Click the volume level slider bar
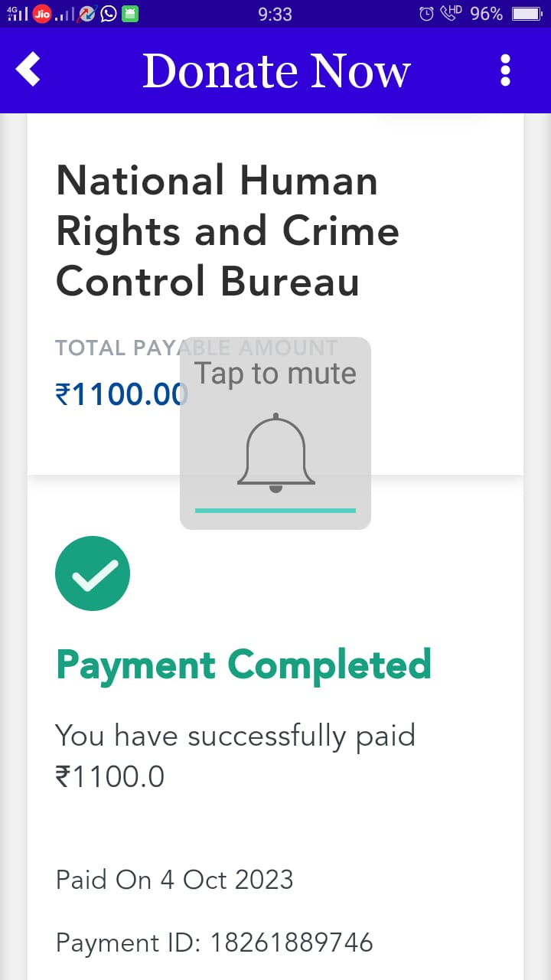Screen dimensions: 551x980 275,510
